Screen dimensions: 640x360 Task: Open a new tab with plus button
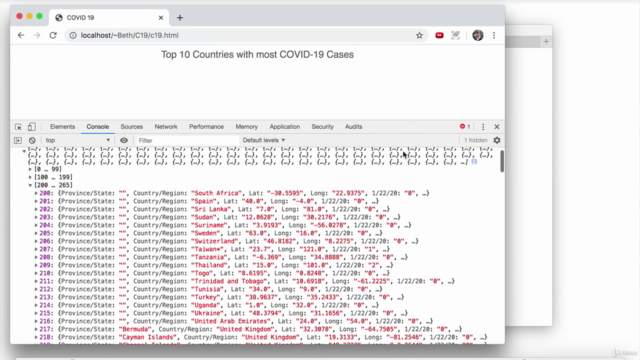(180, 18)
